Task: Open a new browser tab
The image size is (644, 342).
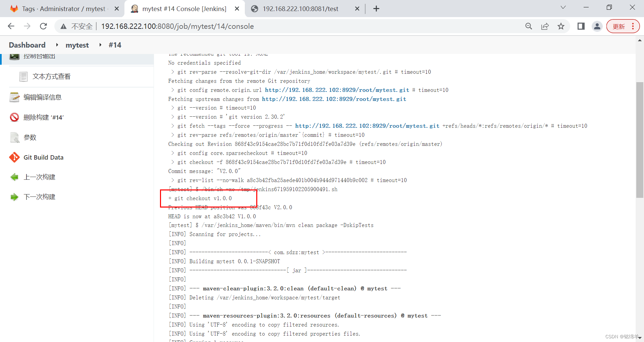Action: point(376,9)
